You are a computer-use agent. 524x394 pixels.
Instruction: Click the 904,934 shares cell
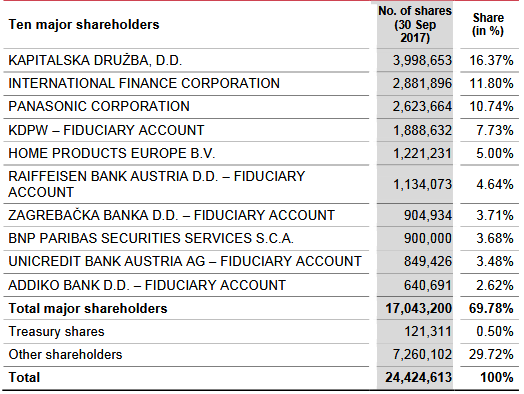point(428,215)
